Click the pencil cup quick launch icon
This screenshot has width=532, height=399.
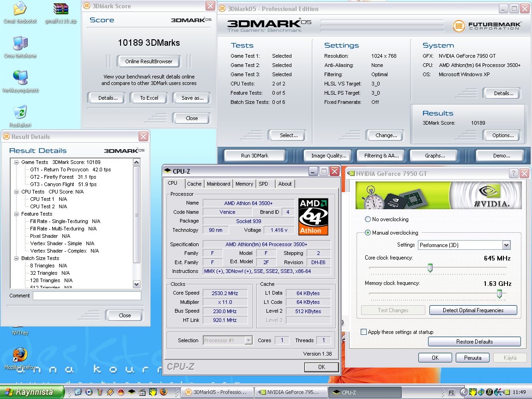(99, 392)
